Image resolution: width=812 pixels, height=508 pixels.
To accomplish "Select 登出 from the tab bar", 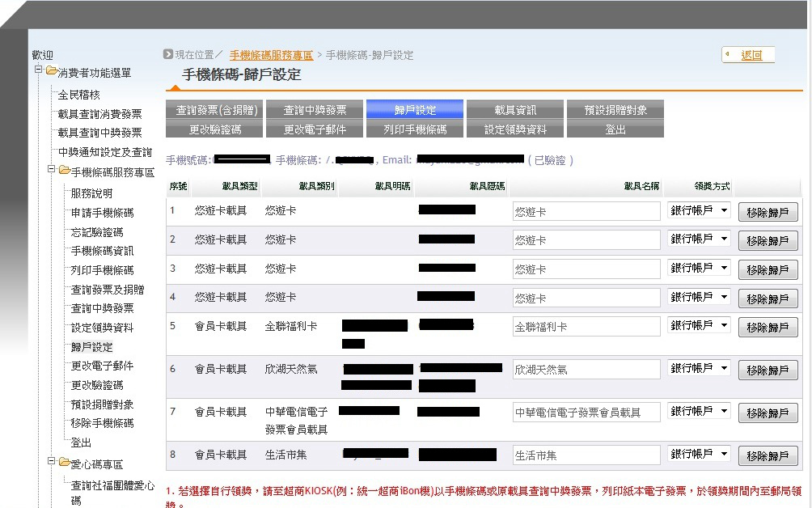I will pyautogui.click(x=615, y=129).
